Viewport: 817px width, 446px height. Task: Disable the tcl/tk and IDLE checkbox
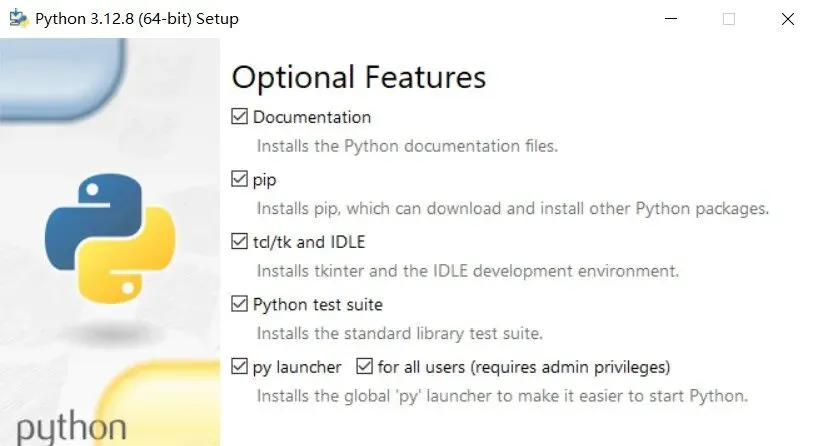[x=239, y=242]
